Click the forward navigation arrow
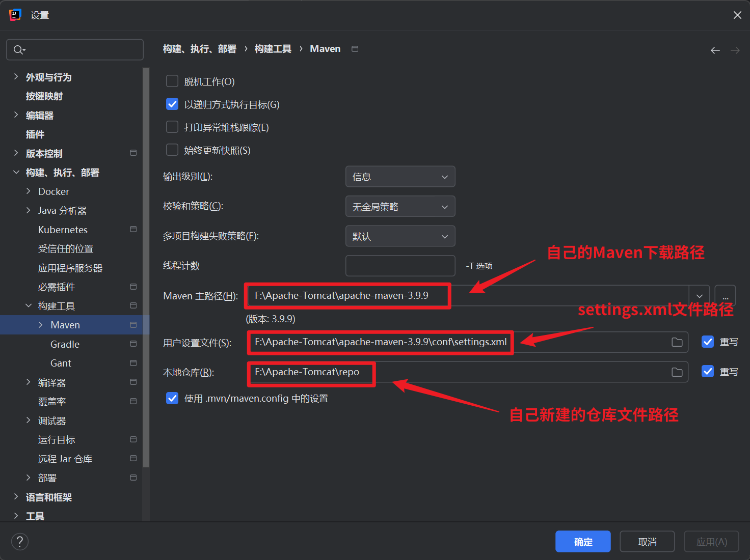 click(x=735, y=50)
